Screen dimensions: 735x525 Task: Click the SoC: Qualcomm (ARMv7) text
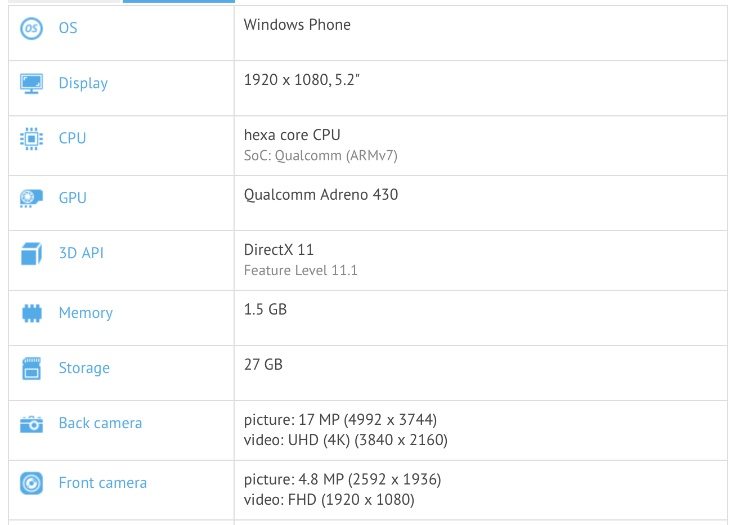(x=321, y=156)
